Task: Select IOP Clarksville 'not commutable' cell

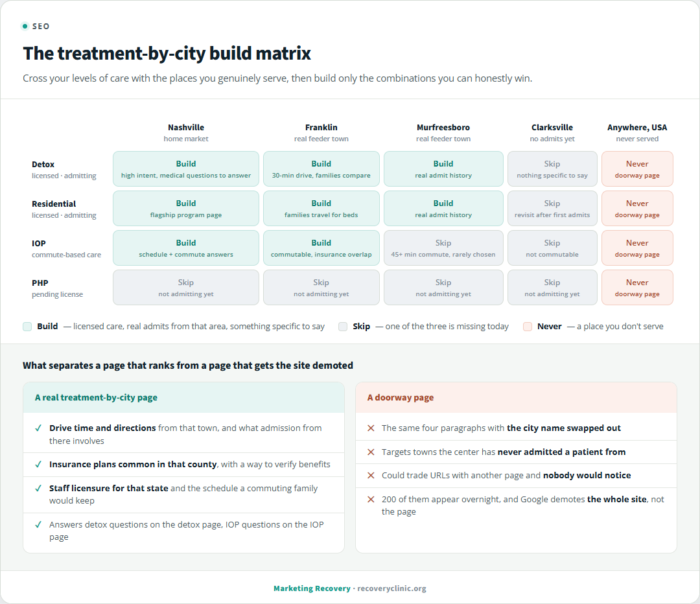Action: [552, 248]
